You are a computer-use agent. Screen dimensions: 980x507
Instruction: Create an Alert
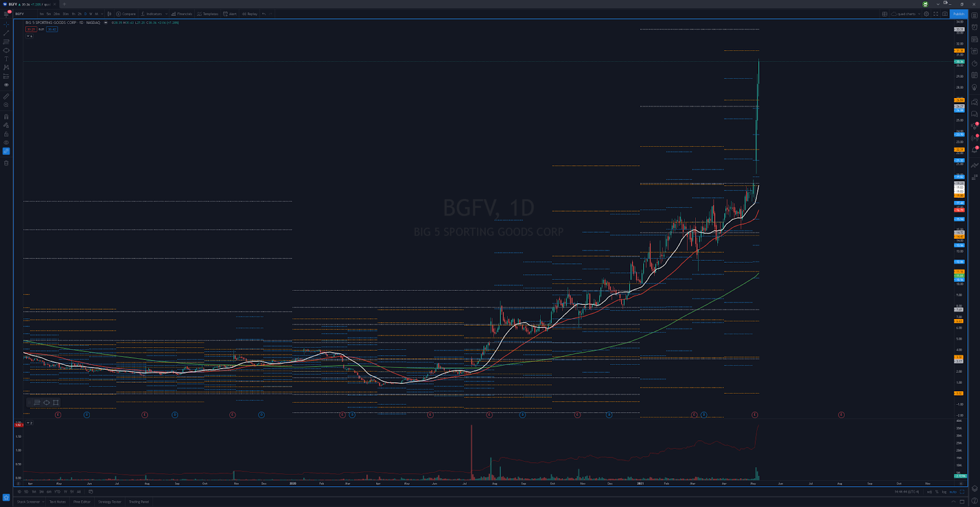click(230, 13)
